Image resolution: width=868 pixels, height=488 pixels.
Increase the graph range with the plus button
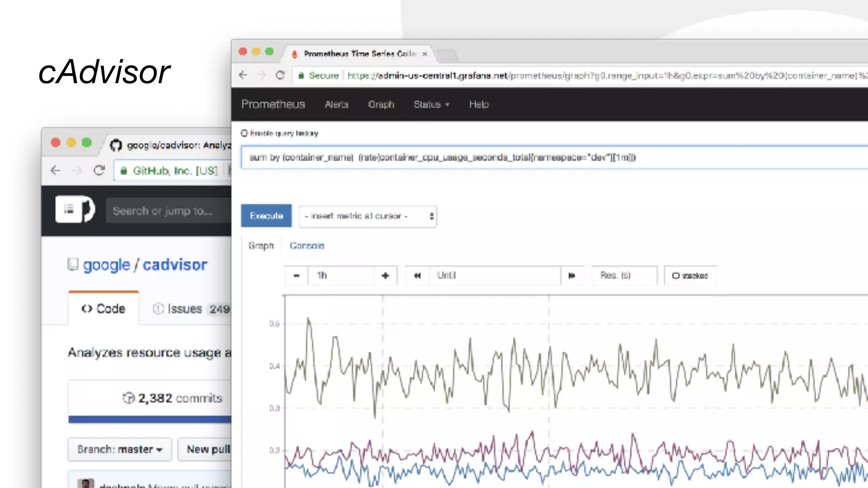pos(385,276)
